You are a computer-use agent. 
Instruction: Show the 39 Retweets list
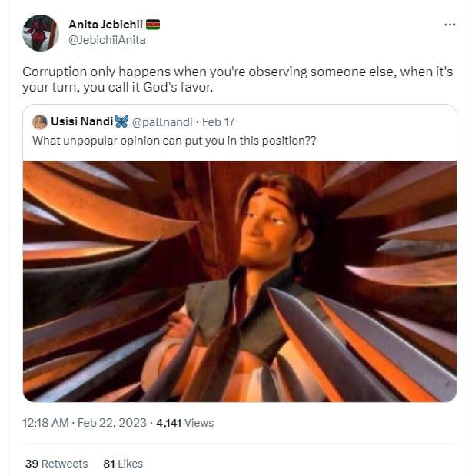pos(56,464)
